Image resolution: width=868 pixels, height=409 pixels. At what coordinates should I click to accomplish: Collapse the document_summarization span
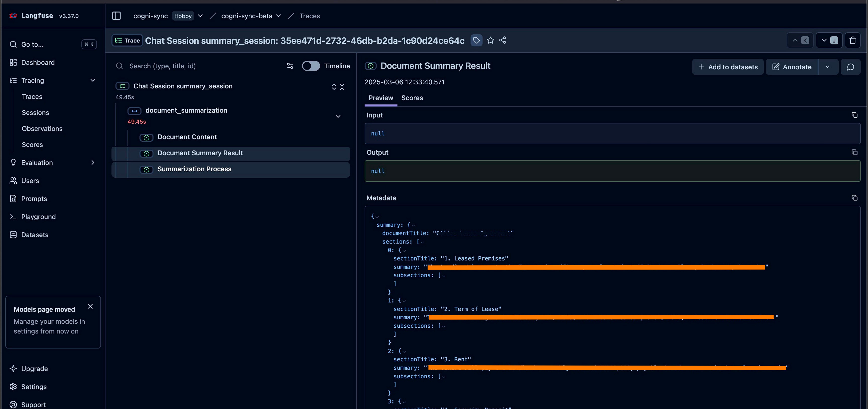[338, 116]
